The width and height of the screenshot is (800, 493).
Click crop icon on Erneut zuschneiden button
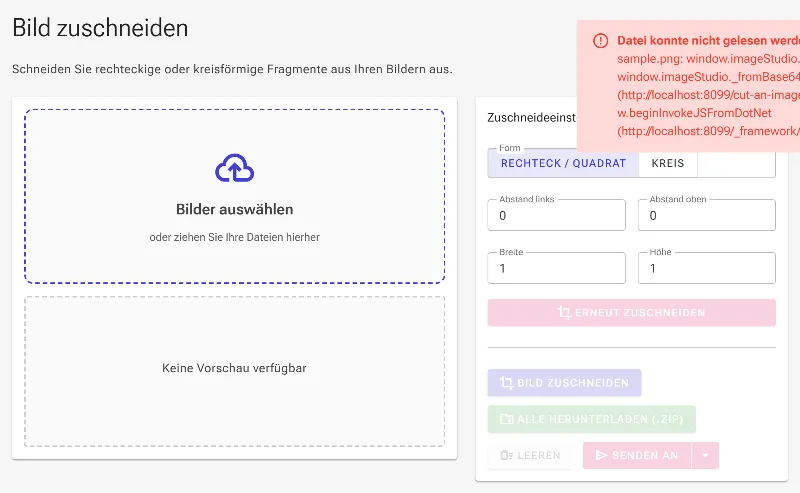564,312
